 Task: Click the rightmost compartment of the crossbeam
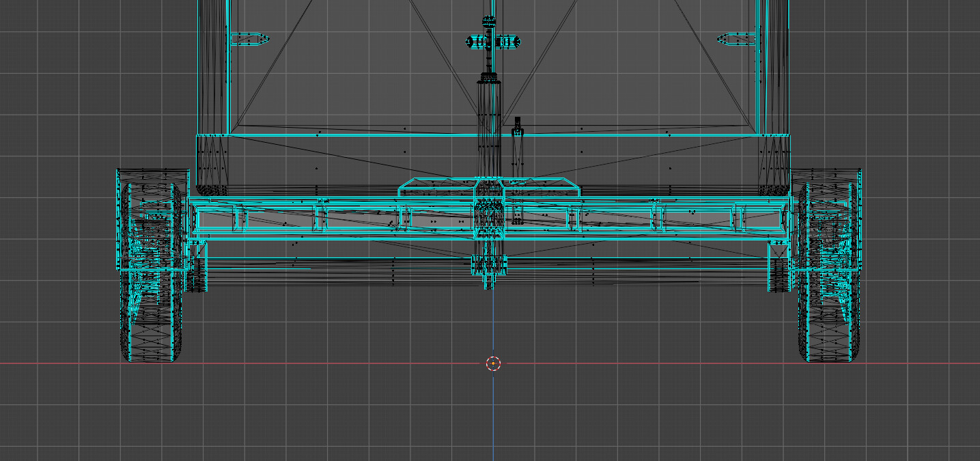(x=761, y=219)
